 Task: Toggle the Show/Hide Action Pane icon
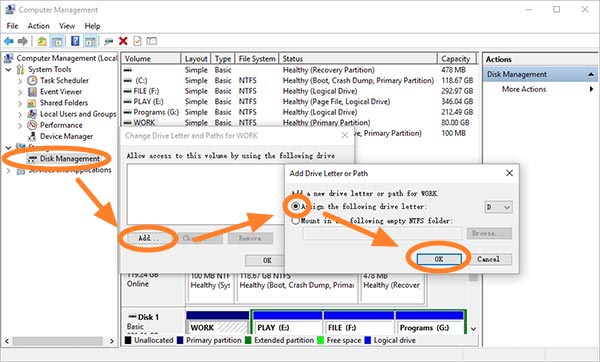(90, 41)
